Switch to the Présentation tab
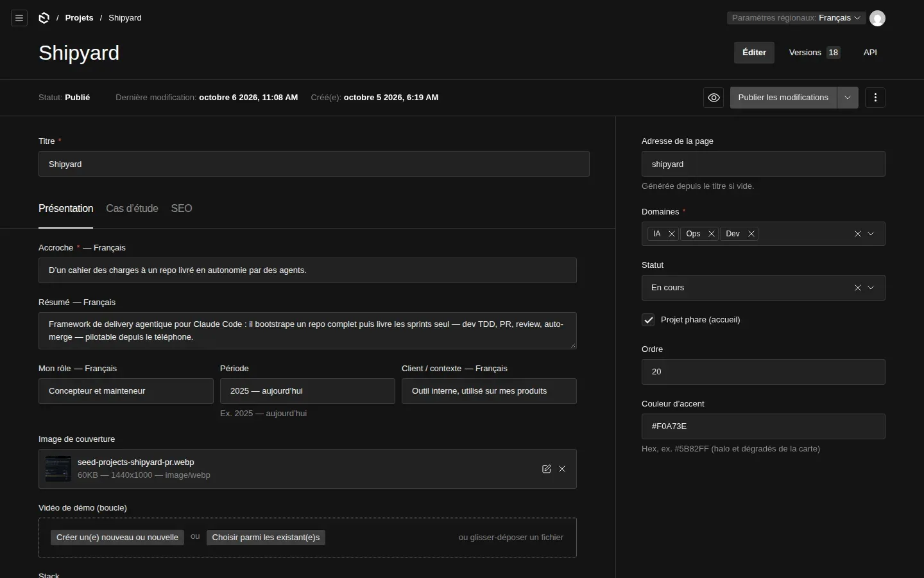Image resolution: width=924 pixels, height=578 pixels. pos(66,209)
